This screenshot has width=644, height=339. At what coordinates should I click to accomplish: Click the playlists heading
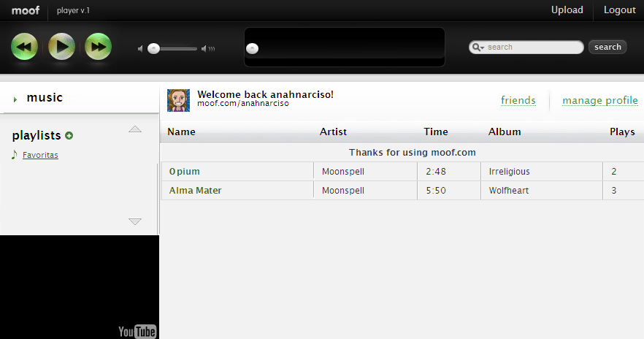37,135
